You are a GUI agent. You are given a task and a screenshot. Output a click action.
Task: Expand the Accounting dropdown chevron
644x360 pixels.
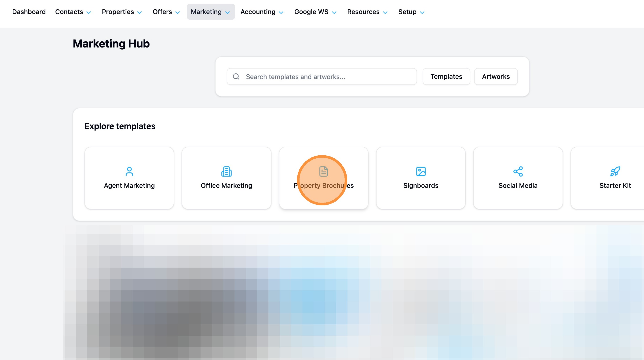tap(281, 12)
